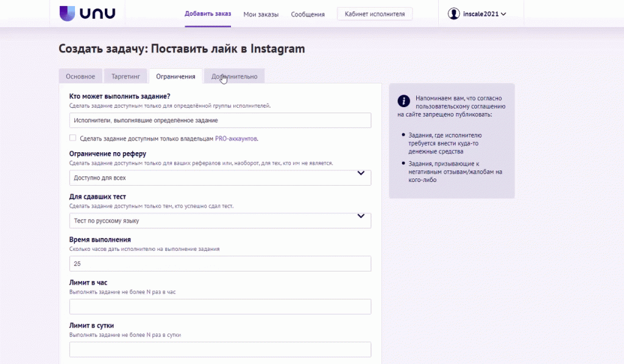Click the executor group selection field
The image size is (624, 364).
click(220, 121)
